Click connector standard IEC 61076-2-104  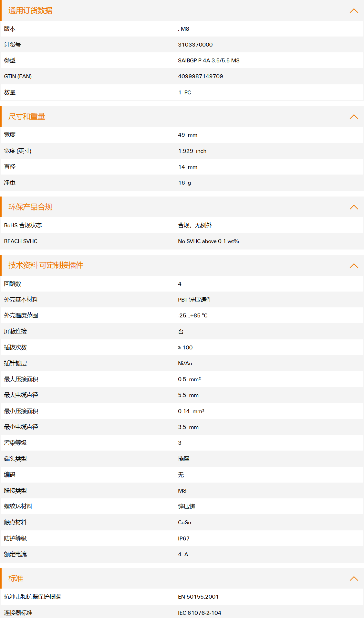tap(200, 613)
